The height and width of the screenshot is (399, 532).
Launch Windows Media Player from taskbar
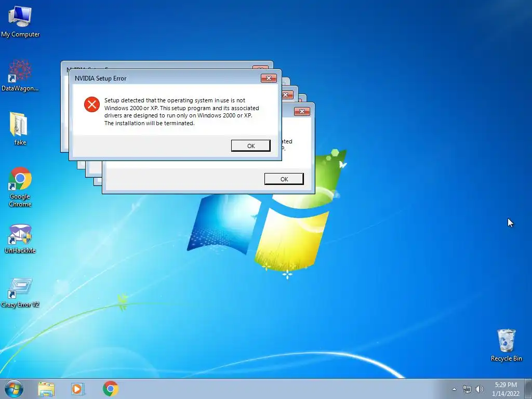78,389
